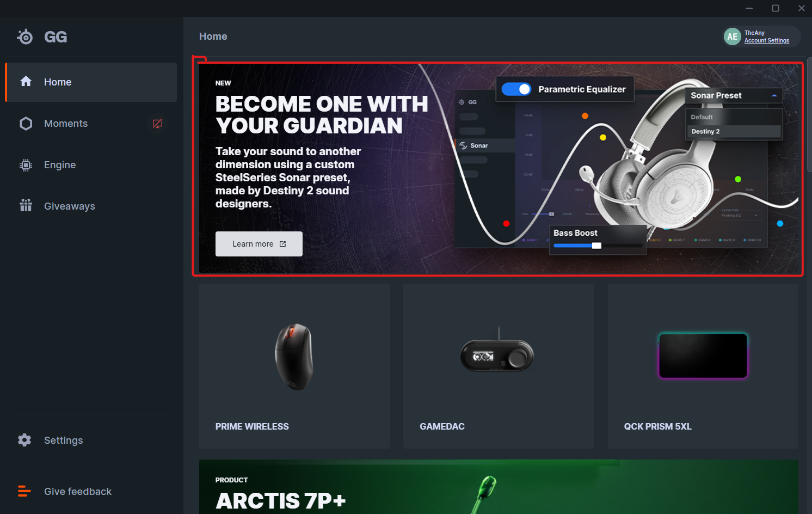This screenshot has width=812, height=514.
Task: Open the Account Settings link
Action: [766, 41]
